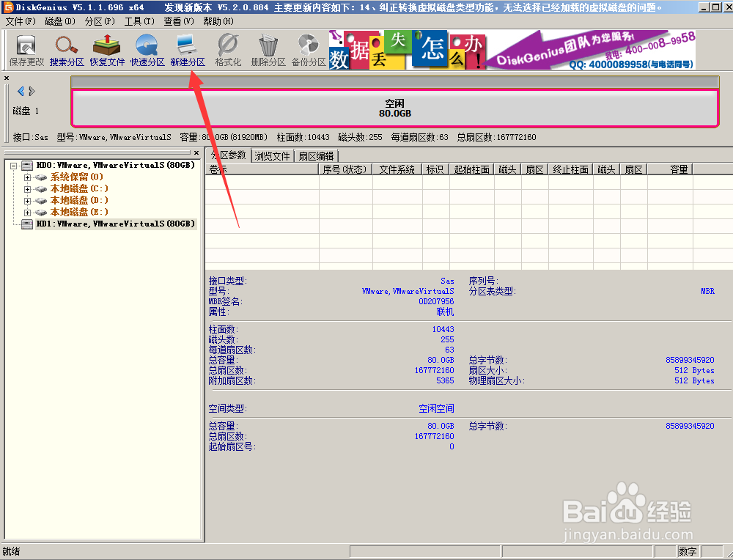Close the left disk tree pane
The height and width of the screenshot is (560, 733).
tap(196, 153)
